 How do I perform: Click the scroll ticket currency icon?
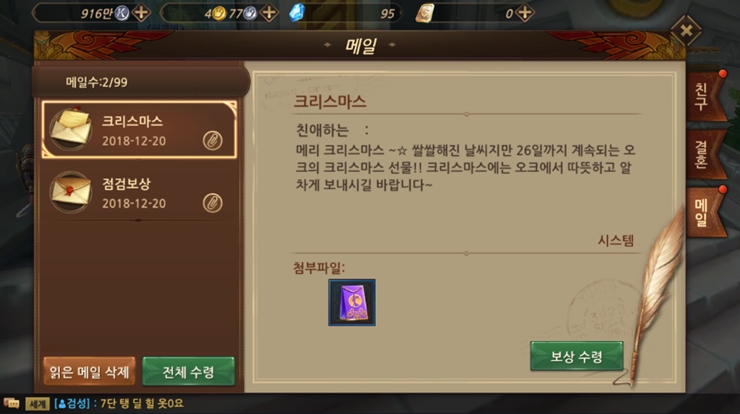point(425,13)
